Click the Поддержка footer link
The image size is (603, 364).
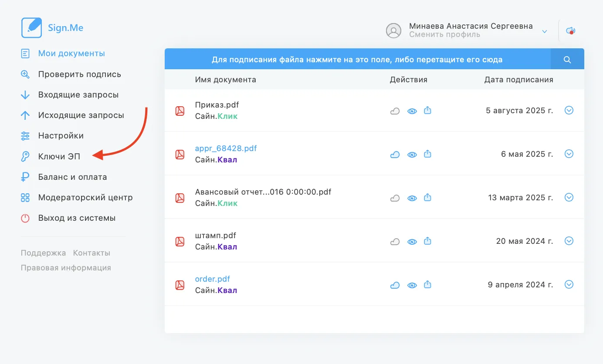click(43, 253)
